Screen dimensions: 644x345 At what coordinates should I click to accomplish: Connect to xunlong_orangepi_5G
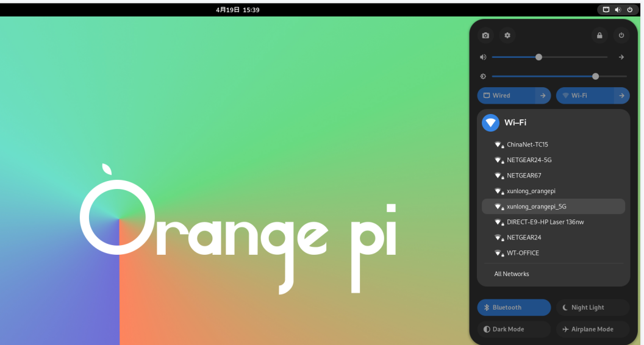click(553, 207)
